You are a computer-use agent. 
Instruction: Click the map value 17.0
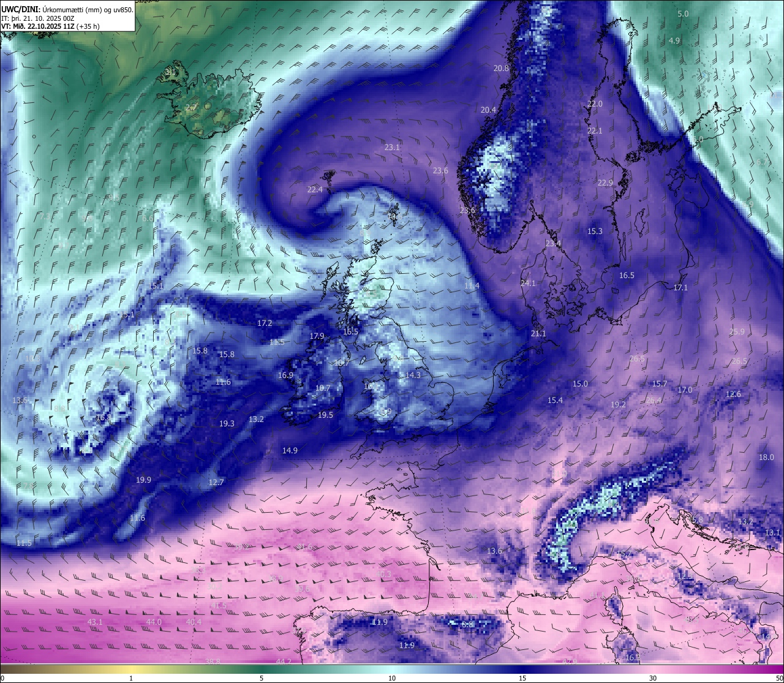point(685,390)
